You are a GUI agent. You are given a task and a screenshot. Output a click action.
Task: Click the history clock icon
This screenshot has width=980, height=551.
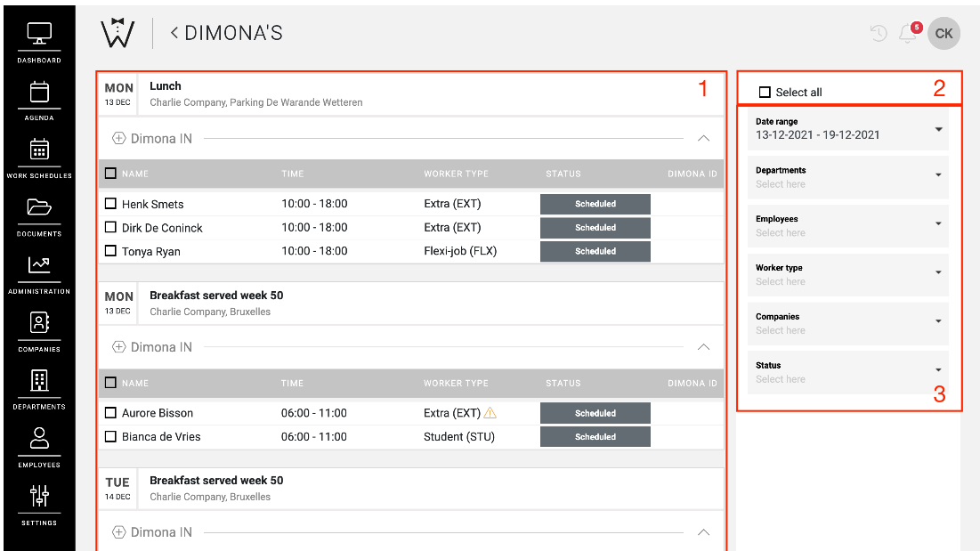[x=879, y=34]
